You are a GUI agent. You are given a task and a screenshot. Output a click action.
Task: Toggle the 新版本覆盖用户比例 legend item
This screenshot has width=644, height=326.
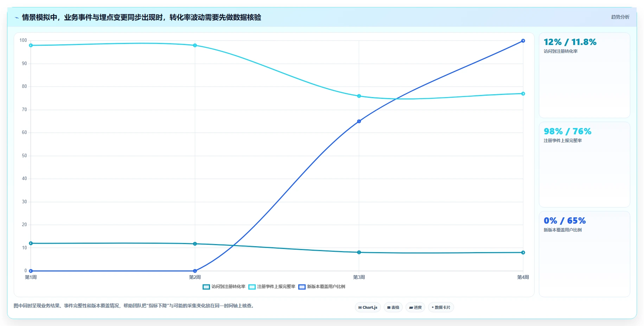[x=322, y=287]
